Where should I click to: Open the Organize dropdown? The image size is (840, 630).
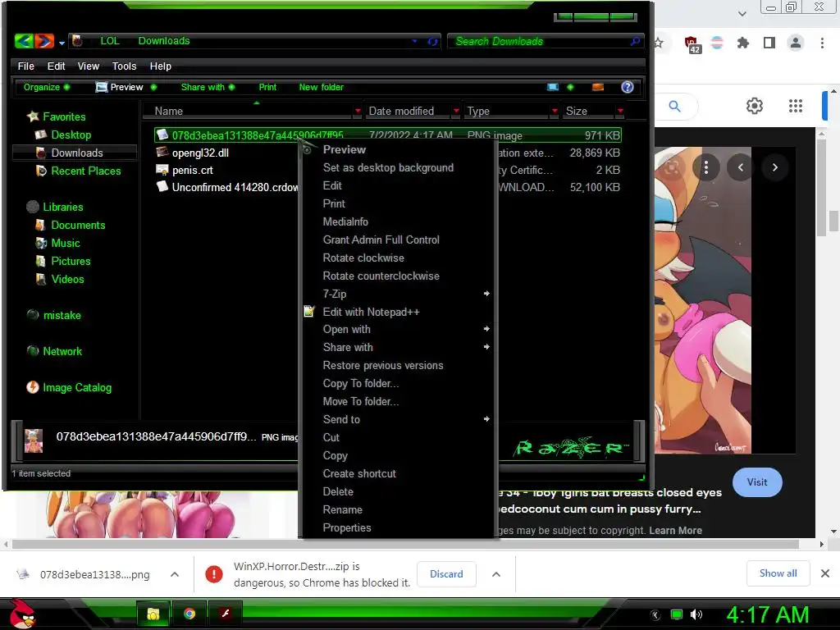pyautogui.click(x=46, y=87)
